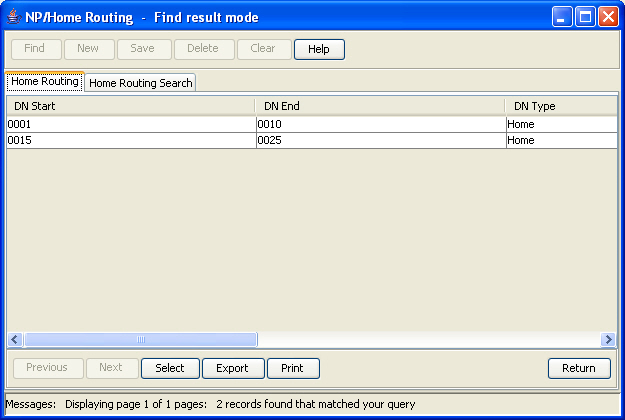Click the disabled Delete button
Viewport: 625px width, 420px height.
pos(204,49)
